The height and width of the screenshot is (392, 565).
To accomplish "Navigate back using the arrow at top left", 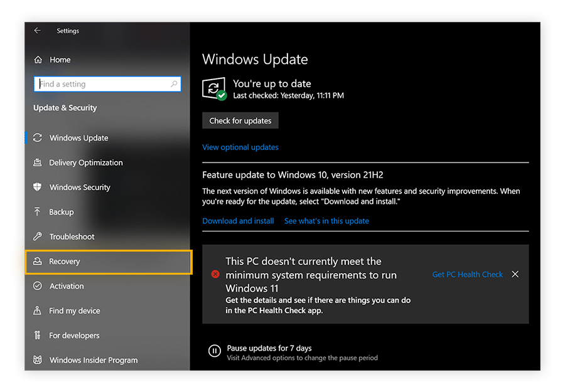I will click(x=37, y=30).
